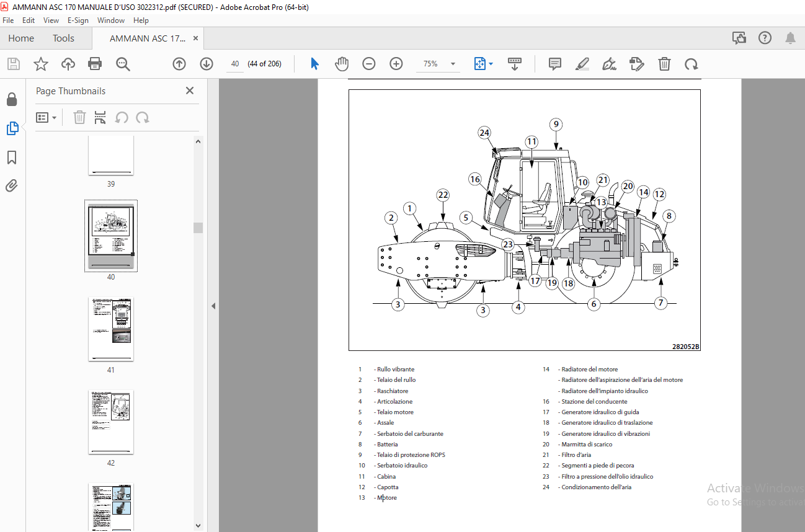The height and width of the screenshot is (532, 805).
Task: Open the E-Sign menu
Action: [x=78, y=20]
